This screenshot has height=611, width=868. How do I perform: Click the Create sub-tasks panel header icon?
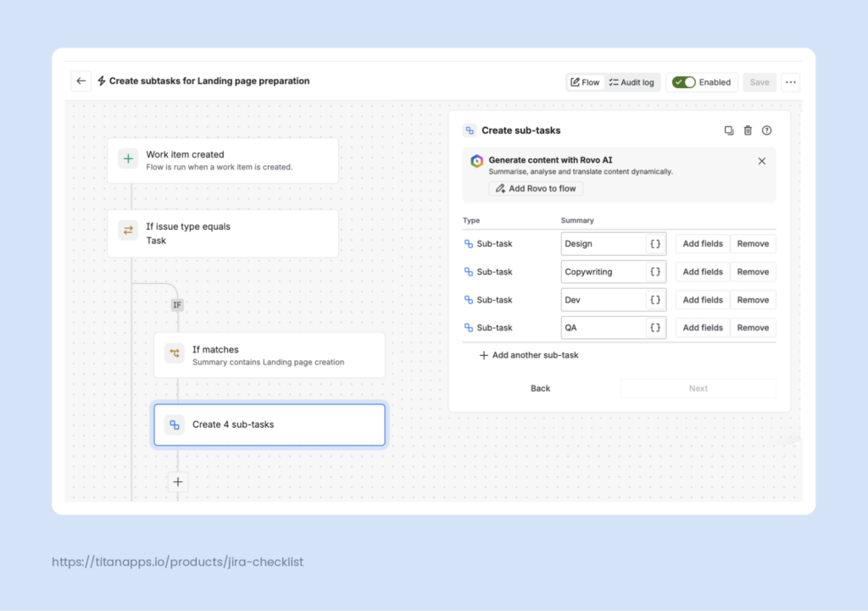point(470,131)
